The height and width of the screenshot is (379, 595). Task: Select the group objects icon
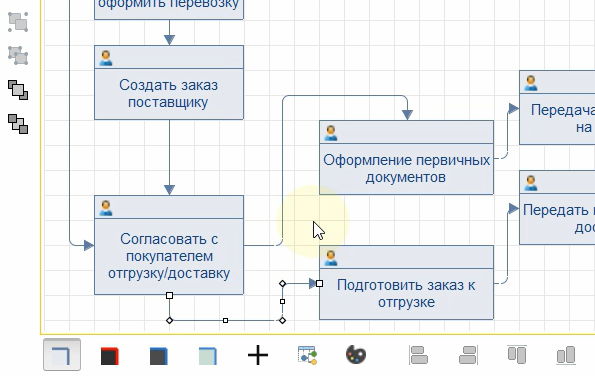pyautogui.click(x=18, y=22)
